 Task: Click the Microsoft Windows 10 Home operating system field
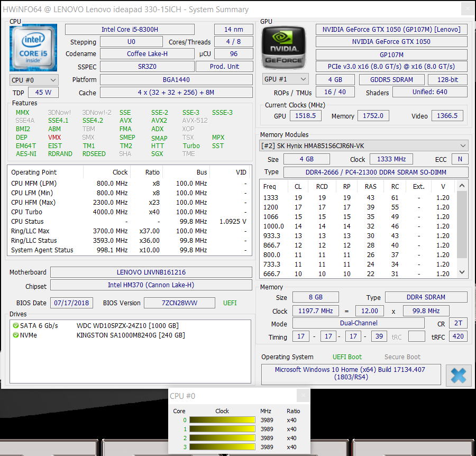click(x=351, y=373)
